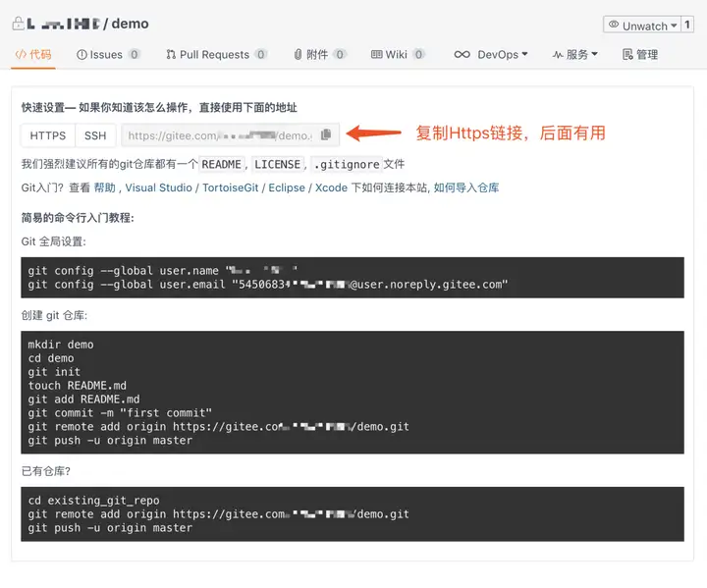
Task: Click the 'git config --global user.name' line
Action: (x=162, y=271)
